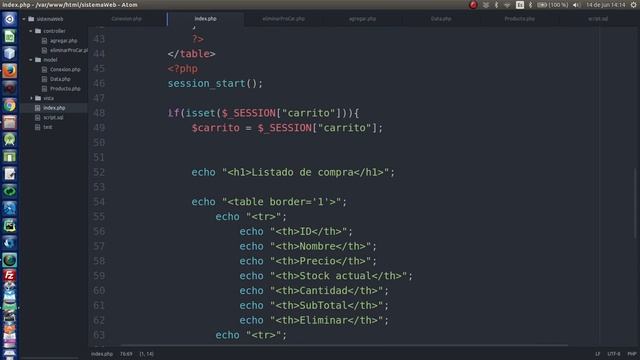Switch to the agregar.php tab

(362, 19)
